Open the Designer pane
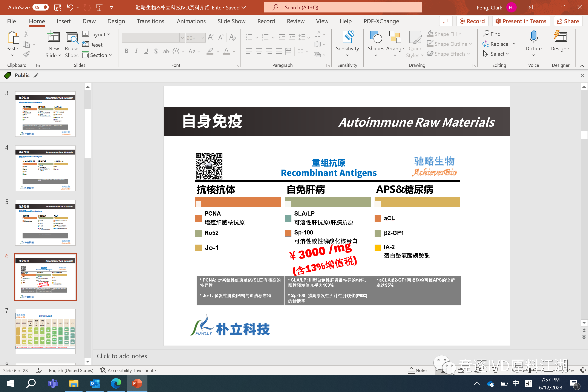This screenshot has width=588, height=392. pos(560,41)
